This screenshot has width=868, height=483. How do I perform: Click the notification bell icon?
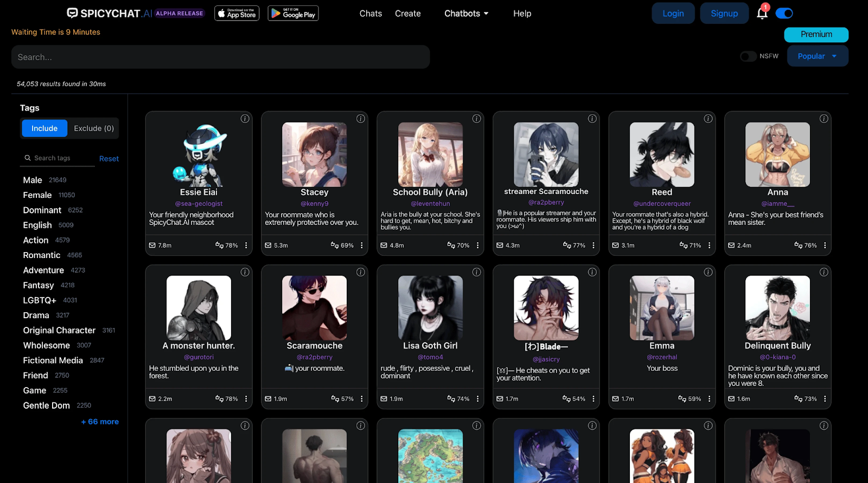(762, 14)
